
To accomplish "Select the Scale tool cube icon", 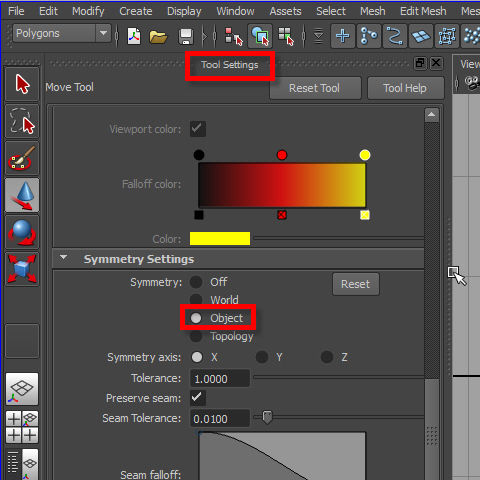I will [x=22, y=269].
